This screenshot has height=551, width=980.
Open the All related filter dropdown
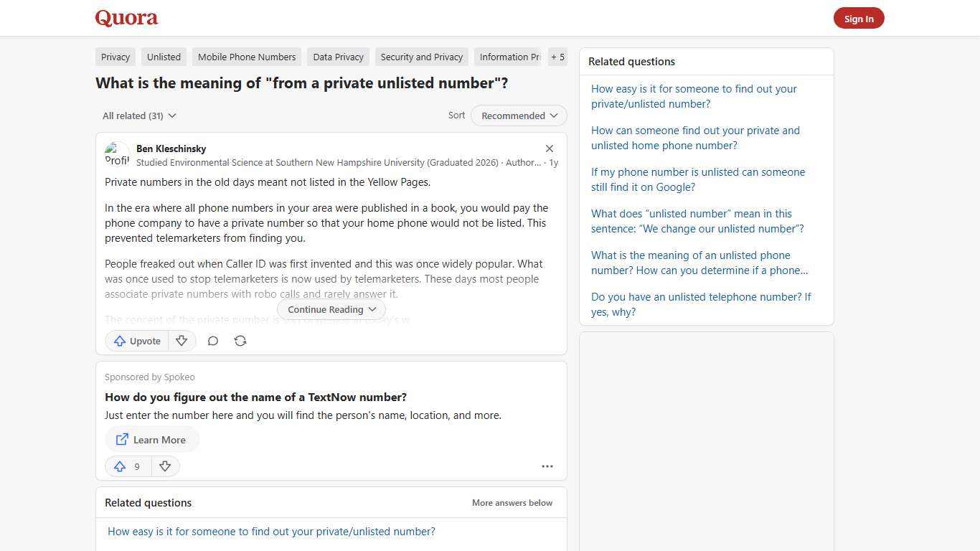tap(138, 116)
